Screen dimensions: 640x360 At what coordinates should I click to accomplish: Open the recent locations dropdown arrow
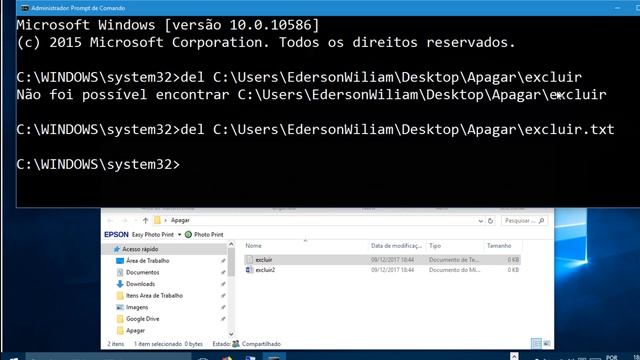click(x=135, y=220)
